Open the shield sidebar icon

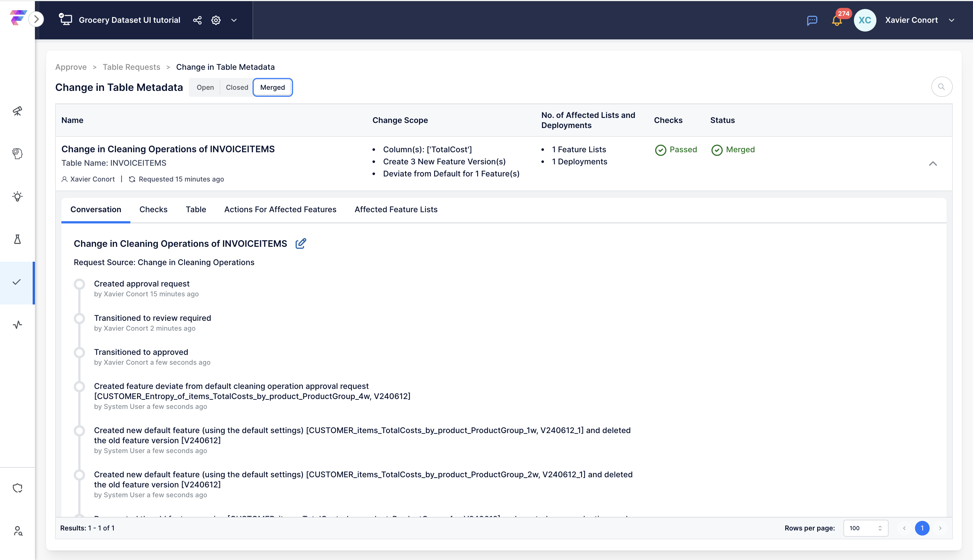17,488
